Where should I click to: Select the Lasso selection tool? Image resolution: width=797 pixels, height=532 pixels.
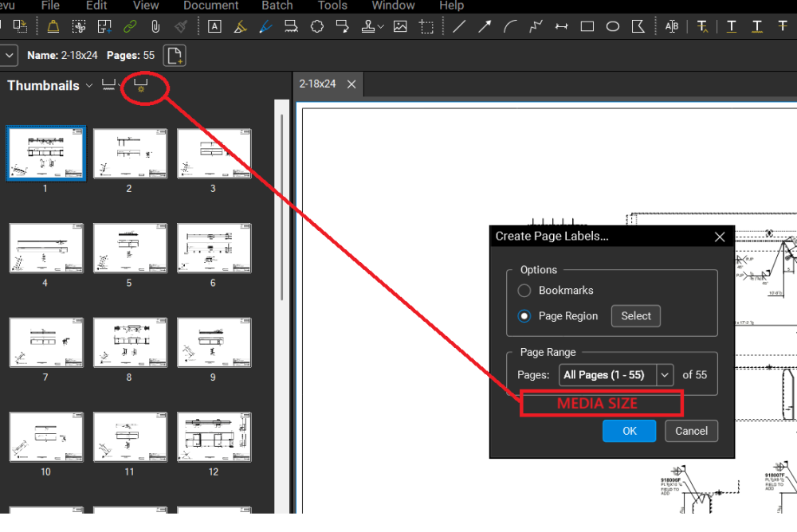tap(78, 26)
